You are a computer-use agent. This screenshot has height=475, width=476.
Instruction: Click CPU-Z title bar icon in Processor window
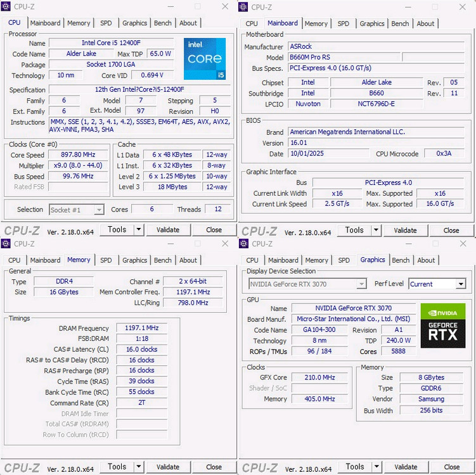6,6
